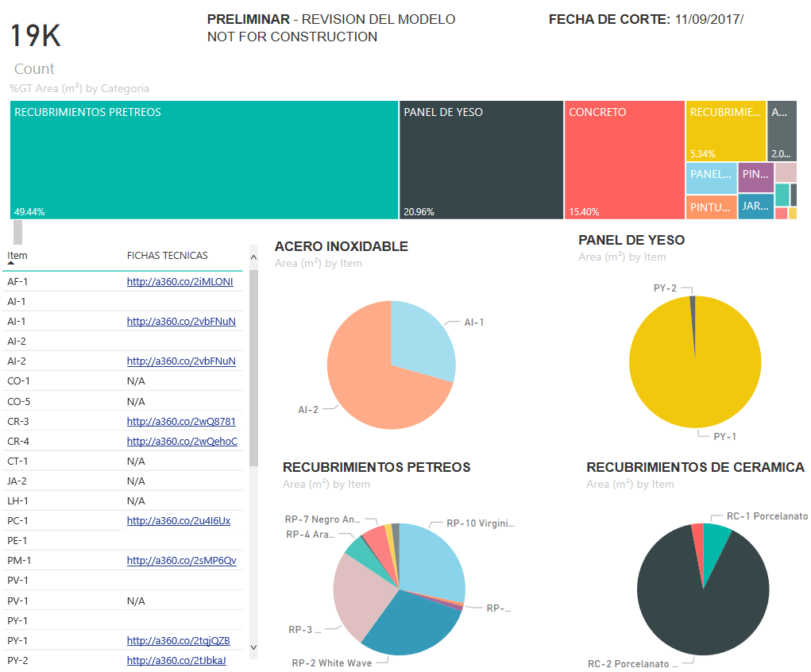Viewport: 811px width, 672px height.
Task: Click the table scrollbar down arrow
Action: (253, 647)
